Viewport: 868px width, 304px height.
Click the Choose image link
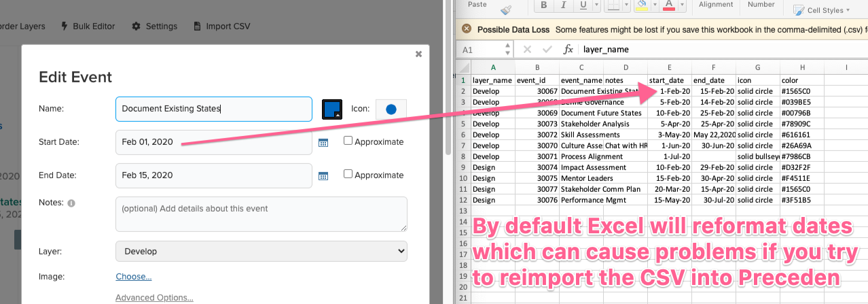tap(133, 277)
